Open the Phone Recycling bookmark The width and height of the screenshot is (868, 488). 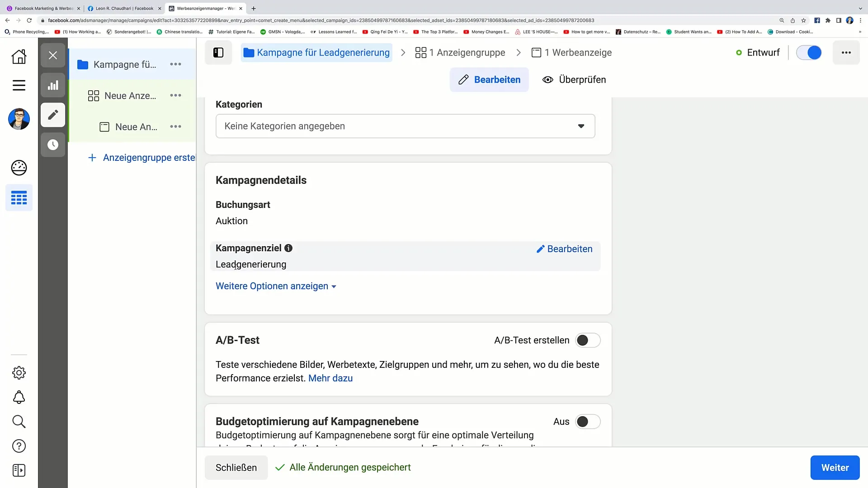click(27, 32)
